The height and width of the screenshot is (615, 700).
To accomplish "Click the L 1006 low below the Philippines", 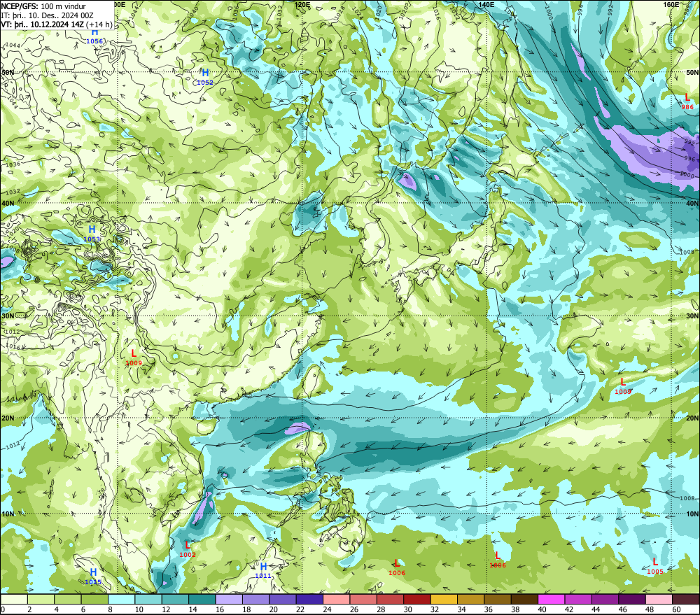I will tap(397, 568).
